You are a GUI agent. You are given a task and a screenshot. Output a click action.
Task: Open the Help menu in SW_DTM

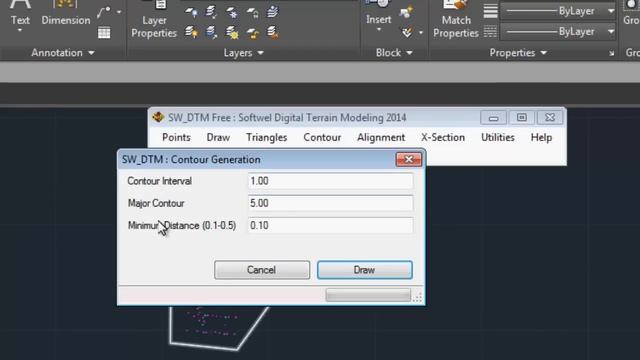541,138
